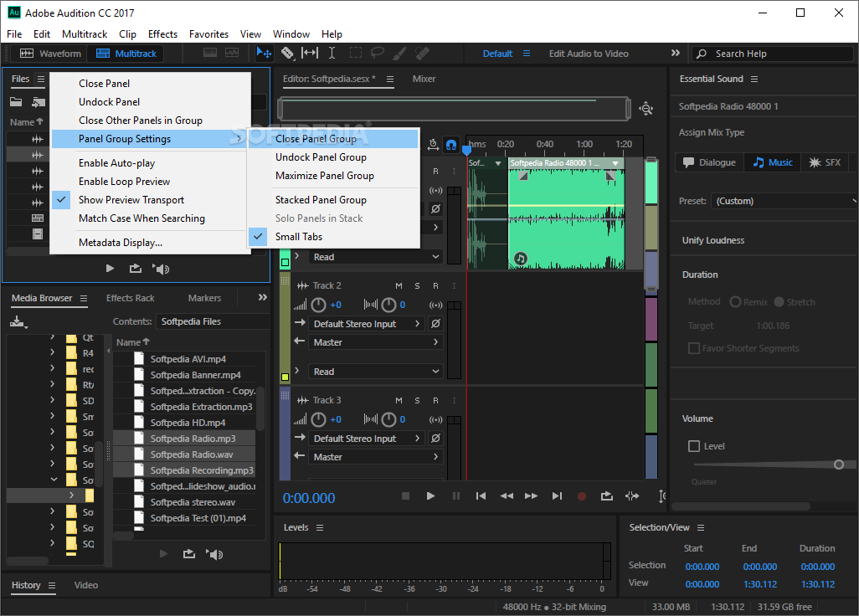Open the Preset (Custom) dropdown
The image size is (859, 616).
pos(784,201)
